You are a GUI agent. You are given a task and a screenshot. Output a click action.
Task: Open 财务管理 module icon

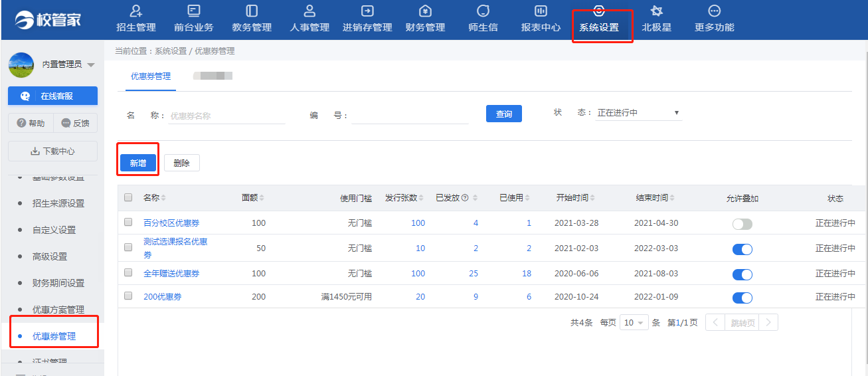(425, 11)
